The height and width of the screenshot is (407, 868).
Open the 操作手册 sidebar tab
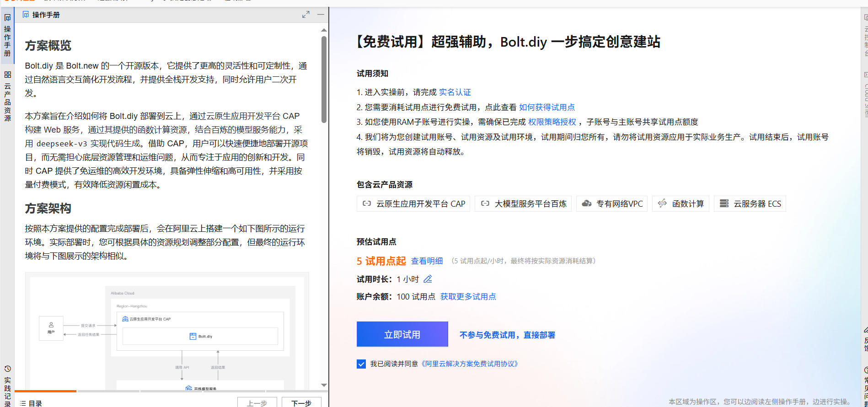[x=7, y=36]
